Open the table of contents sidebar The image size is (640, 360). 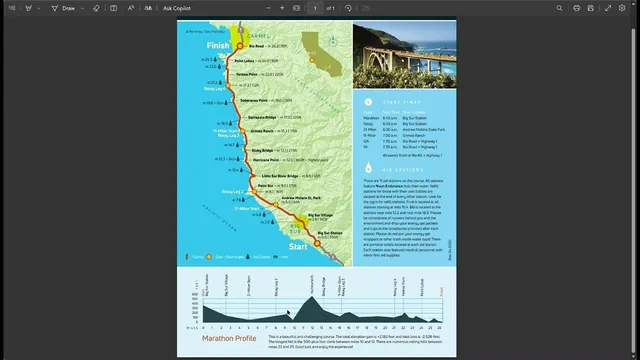[x=12, y=8]
